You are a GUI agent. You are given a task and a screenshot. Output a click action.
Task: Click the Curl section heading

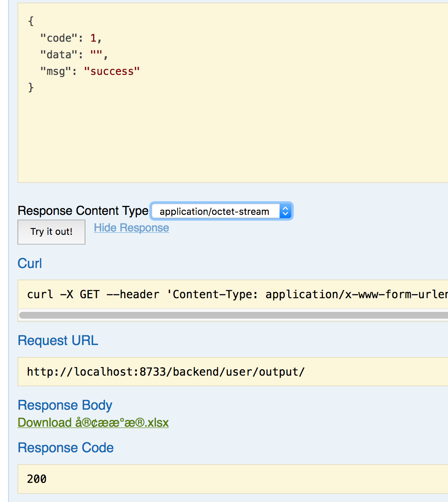coord(30,263)
